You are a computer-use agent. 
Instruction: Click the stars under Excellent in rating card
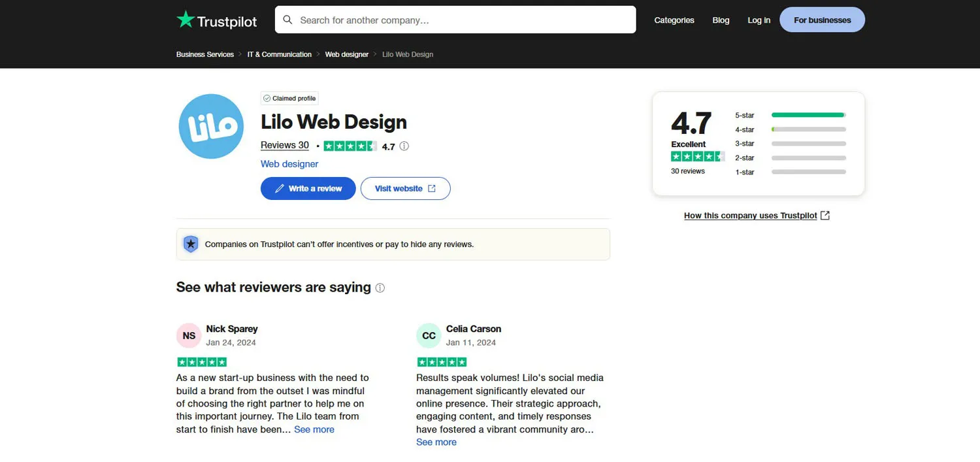(x=698, y=156)
